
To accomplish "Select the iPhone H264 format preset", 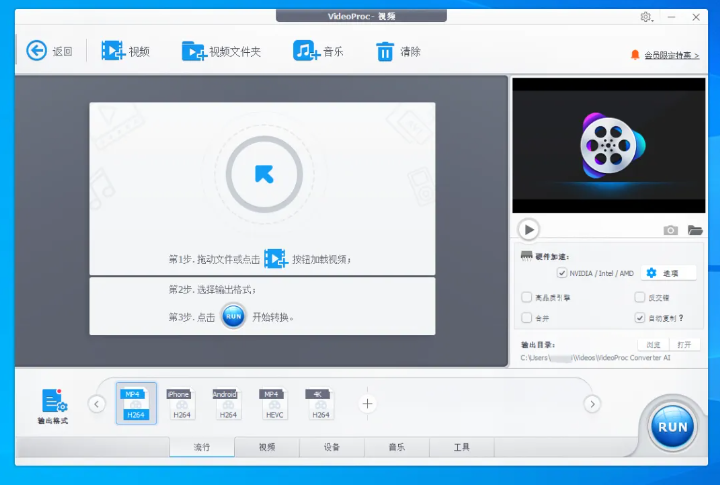I will click(181, 404).
